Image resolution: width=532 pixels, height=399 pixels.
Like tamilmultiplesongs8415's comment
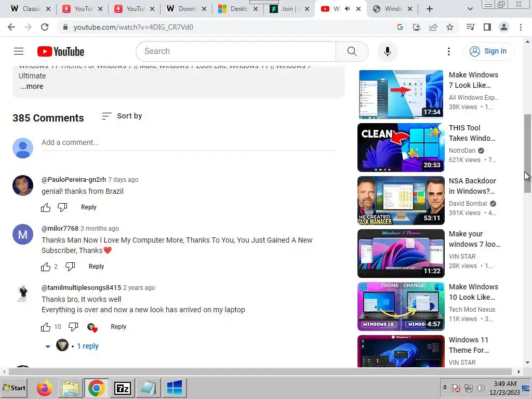(x=46, y=327)
